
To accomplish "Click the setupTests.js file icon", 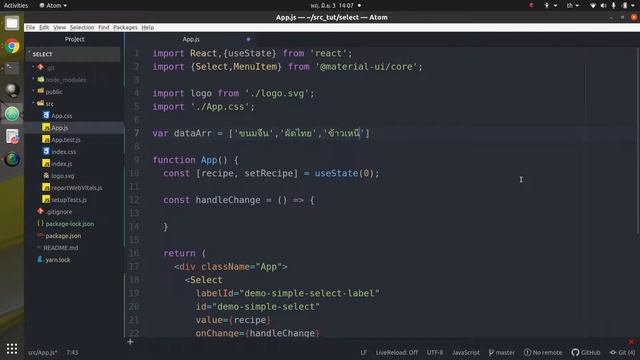I will [x=46, y=200].
